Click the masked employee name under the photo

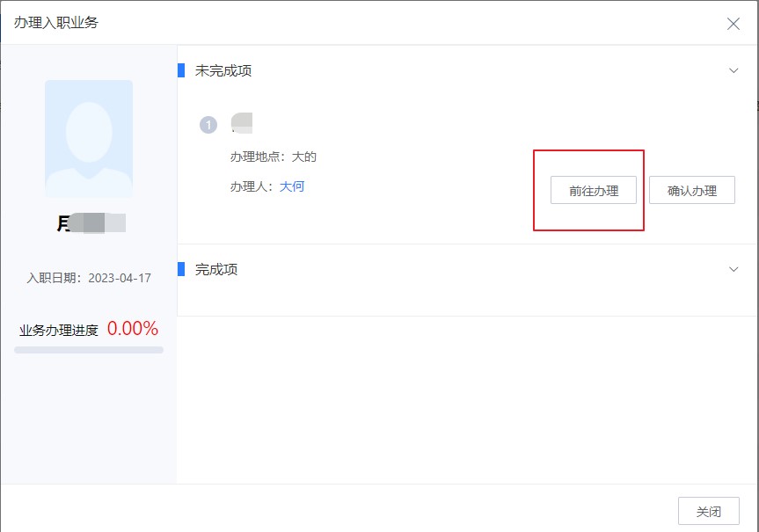87,222
